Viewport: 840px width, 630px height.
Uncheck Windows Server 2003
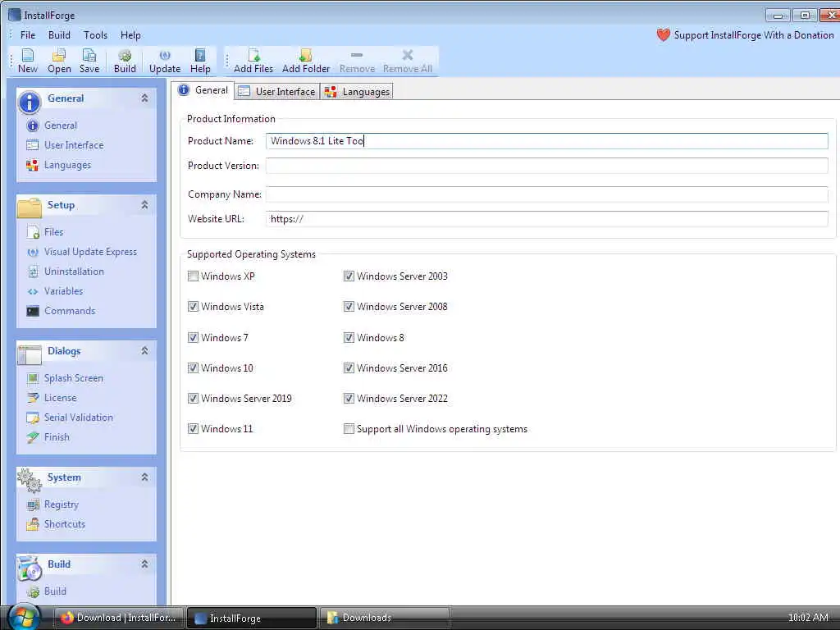pos(349,276)
